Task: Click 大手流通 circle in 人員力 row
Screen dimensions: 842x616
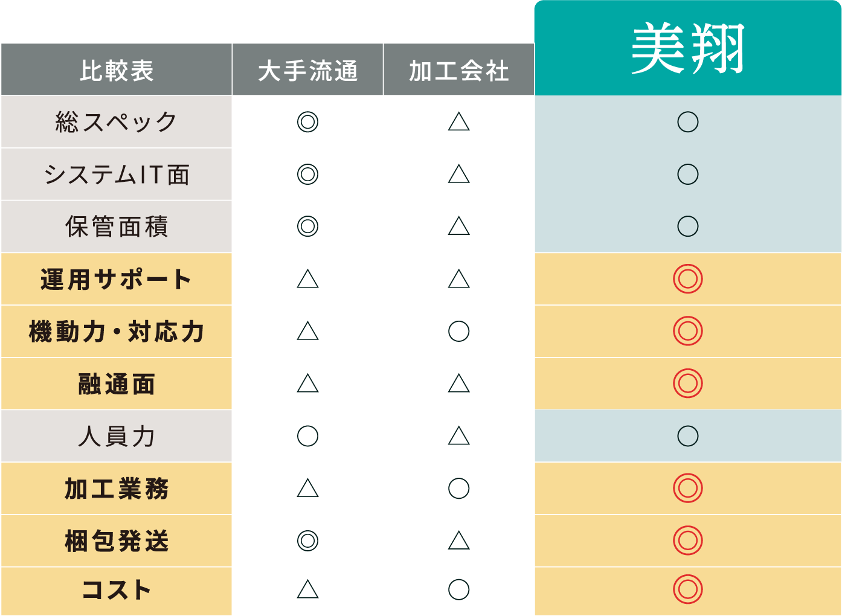Action: click(x=307, y=436)
